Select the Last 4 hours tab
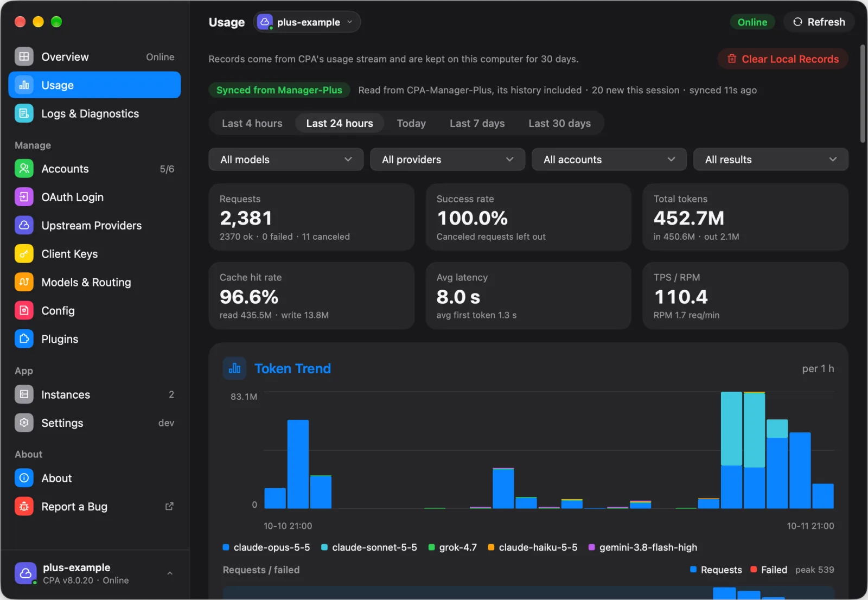This screenshot has height=600, width=868. click(252, 123)
